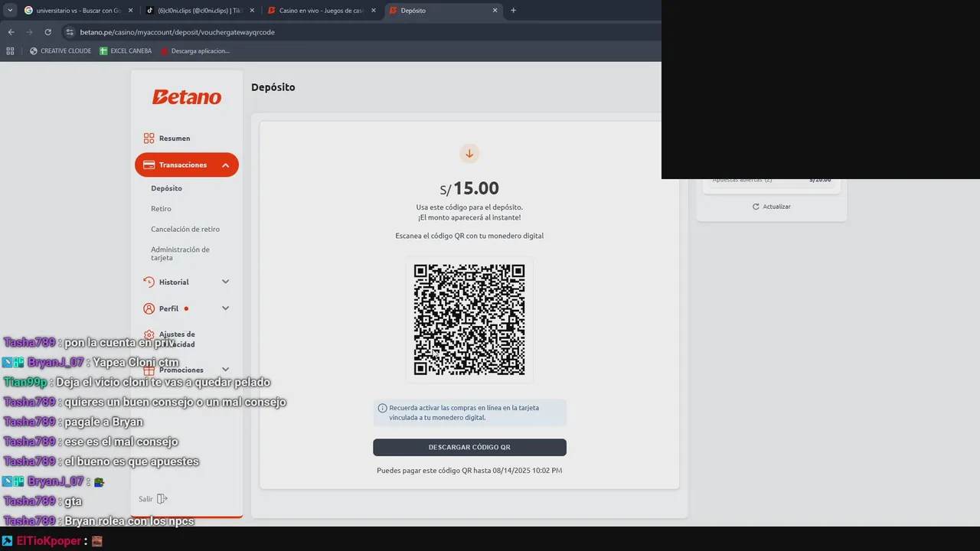Image resolution: width=980 pixels, height=551 pixels.
Task: Open EXCEL CANEBA bookmark
Action: click(x=126, y=51)
